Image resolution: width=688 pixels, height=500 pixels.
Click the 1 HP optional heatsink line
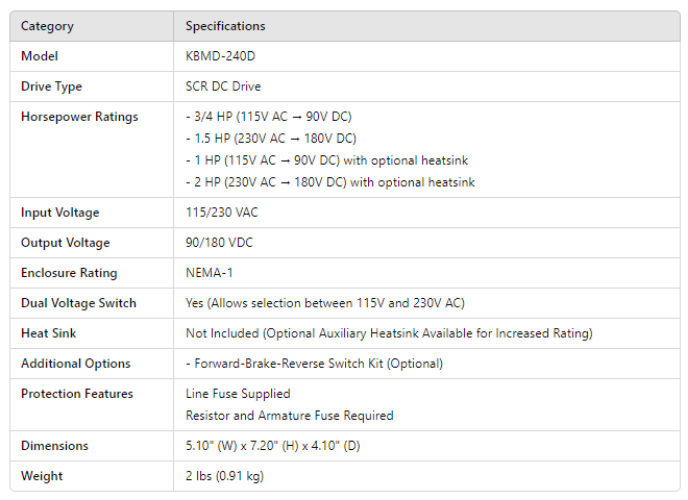coord(326,161)
